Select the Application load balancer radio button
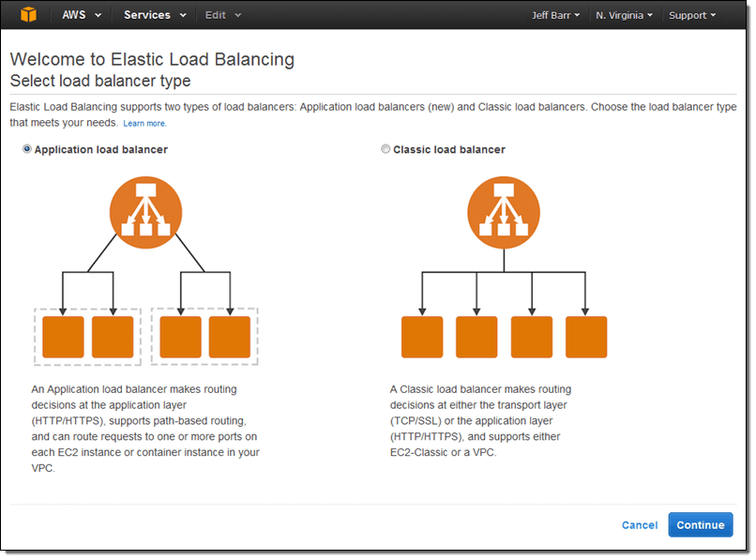This screenshot has height=560, width=756. pyautogui.click(x=27, y=149)
